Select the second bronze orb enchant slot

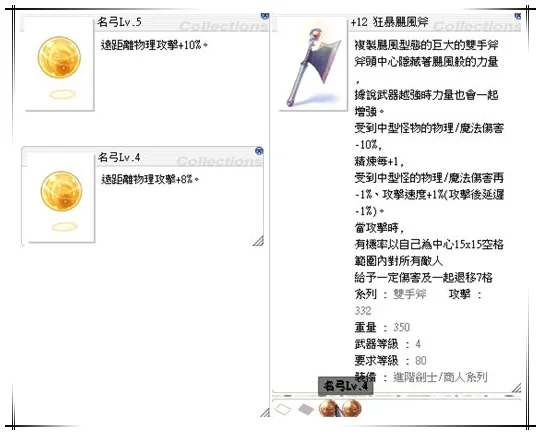coord(351,408)
